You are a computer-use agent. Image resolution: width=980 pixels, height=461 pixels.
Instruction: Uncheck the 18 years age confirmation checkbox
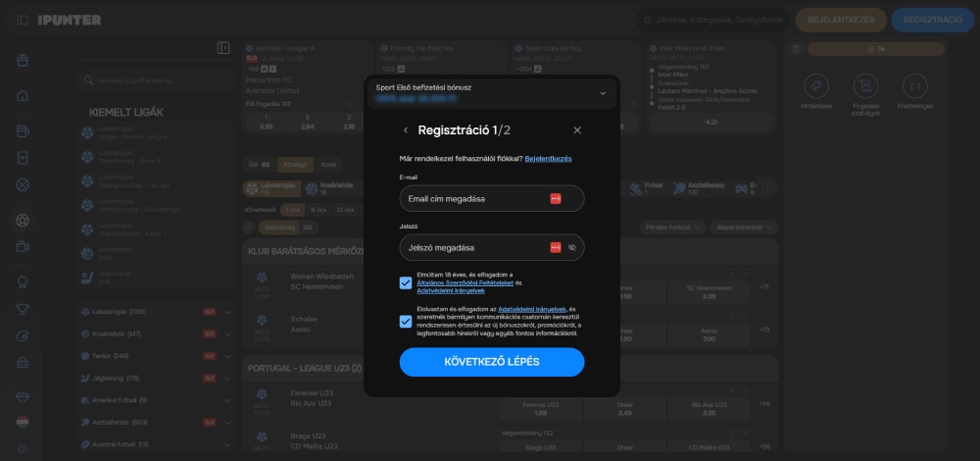coord(406,282)
